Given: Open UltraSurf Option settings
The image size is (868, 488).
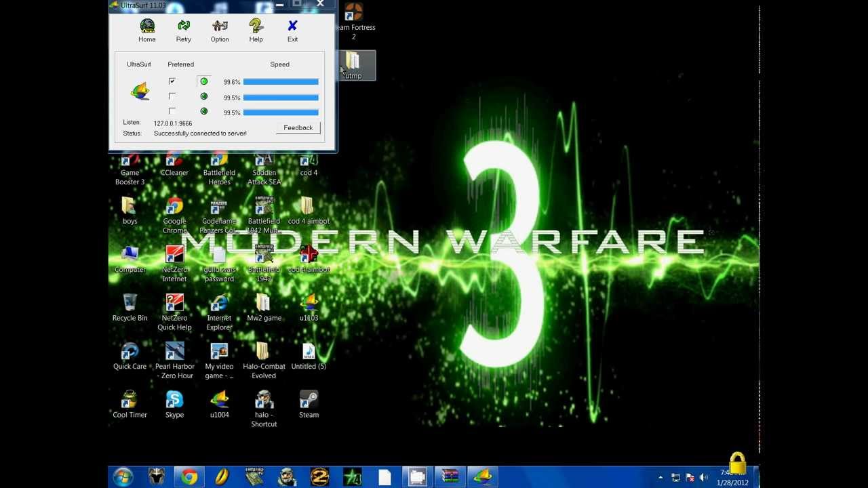Looking at the screenshot, I should [220, 30].
